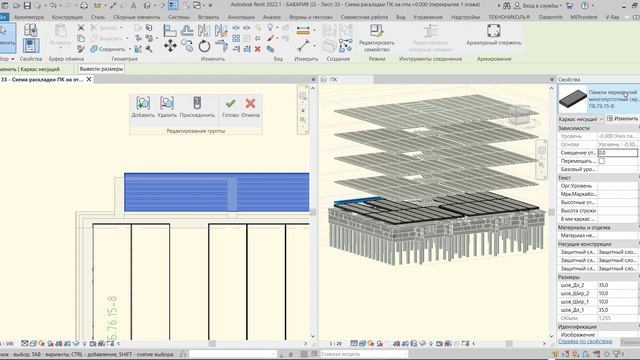Click the shopping cart icon in title bar
640x360 pixels.
[x=569, y=6]
